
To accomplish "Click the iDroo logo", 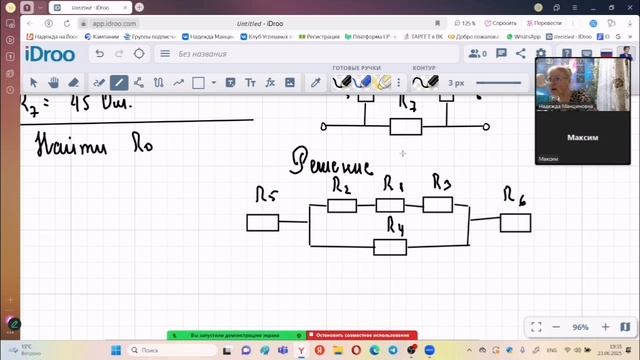I will pyautogui.click(x=50, y=54).
